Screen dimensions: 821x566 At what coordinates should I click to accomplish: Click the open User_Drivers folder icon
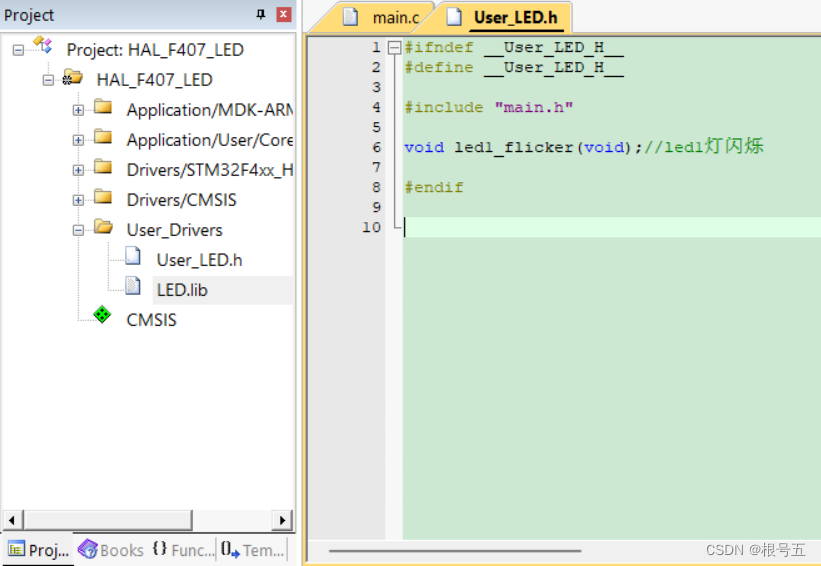tap(103, 227)
